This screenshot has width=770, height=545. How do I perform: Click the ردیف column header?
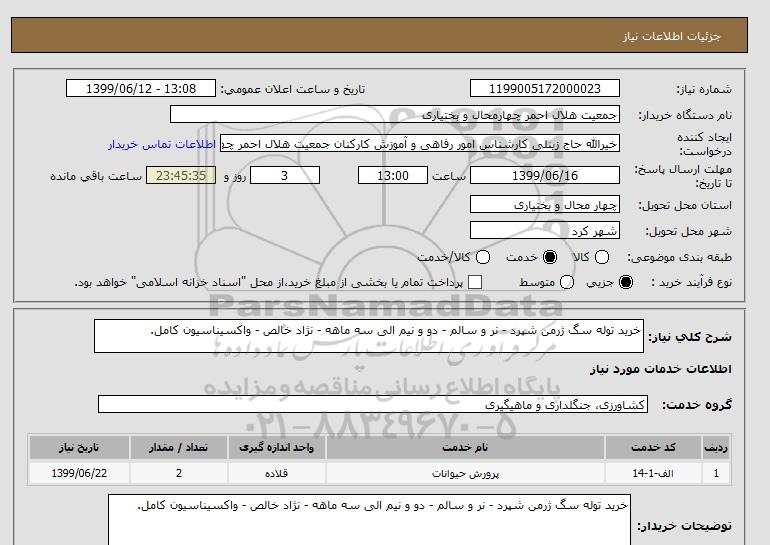click(x=716, y=447)
